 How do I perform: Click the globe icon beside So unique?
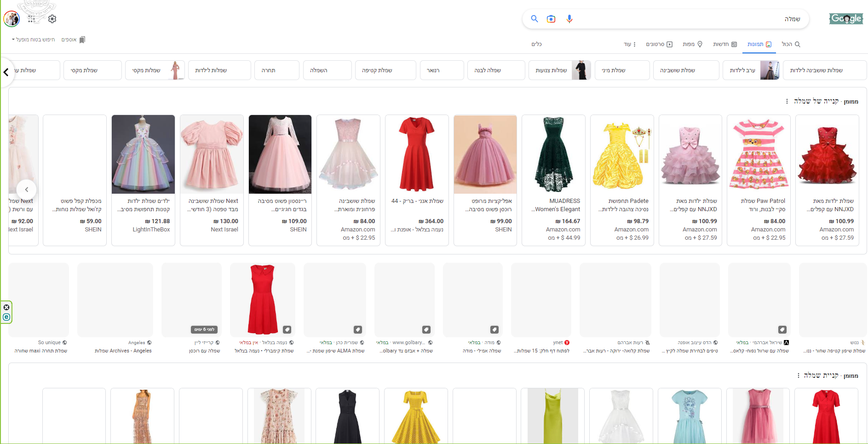pos(65,343)
